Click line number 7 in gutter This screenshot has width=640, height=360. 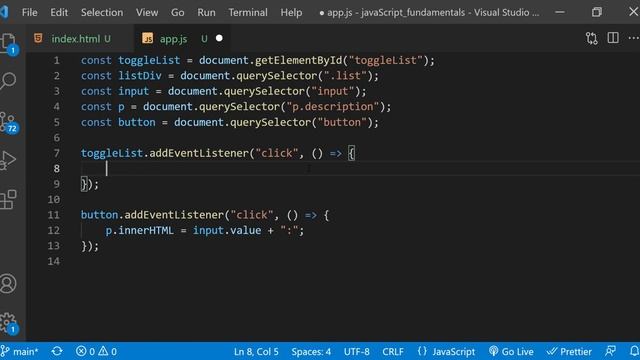(x=56, y=153)
